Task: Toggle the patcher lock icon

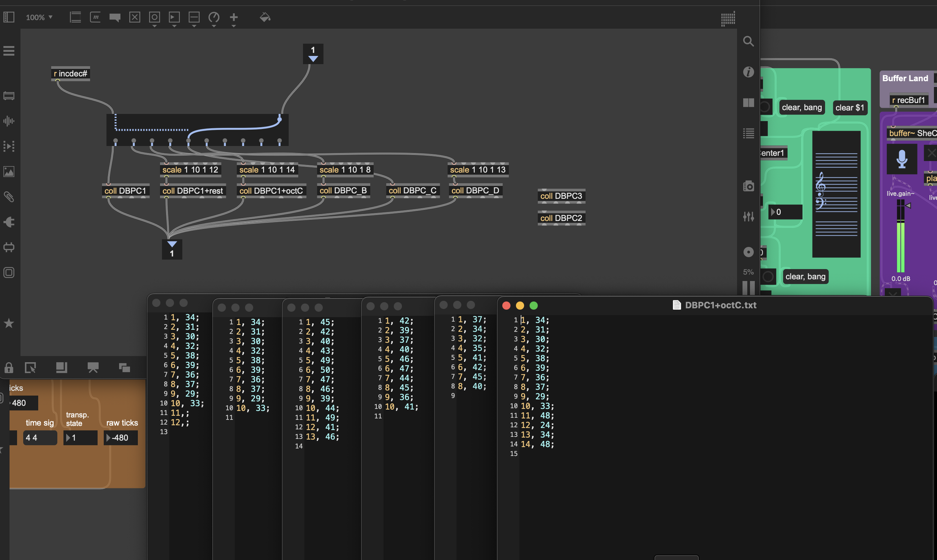Action: pyautogui.click(x=9, y=367)
